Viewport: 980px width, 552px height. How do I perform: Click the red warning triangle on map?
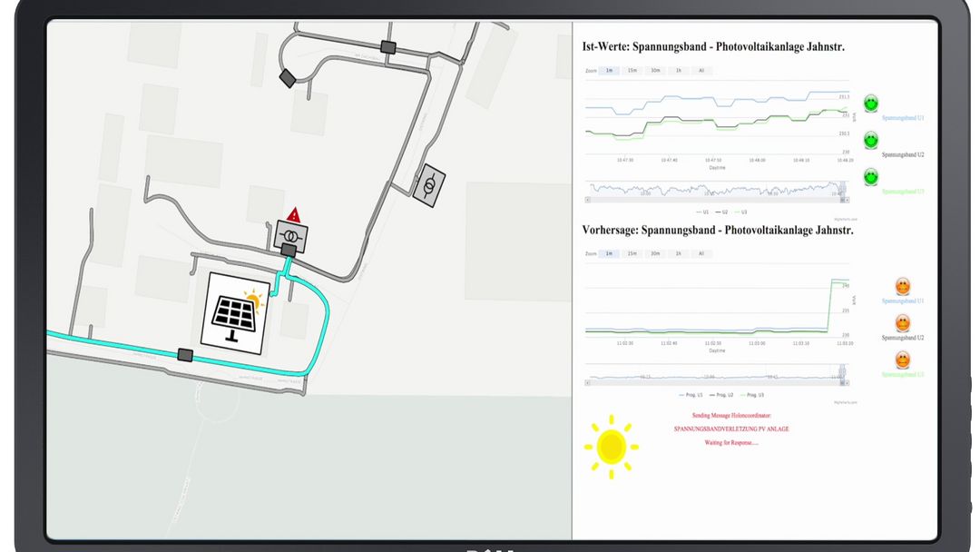[x=293, y=214]
